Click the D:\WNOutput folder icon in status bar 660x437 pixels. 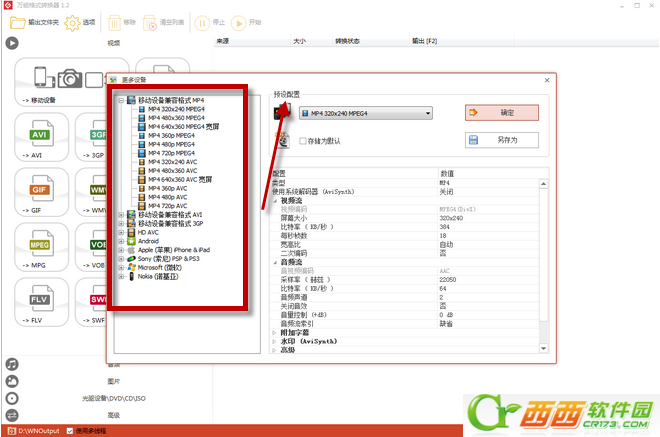(12, 431)
